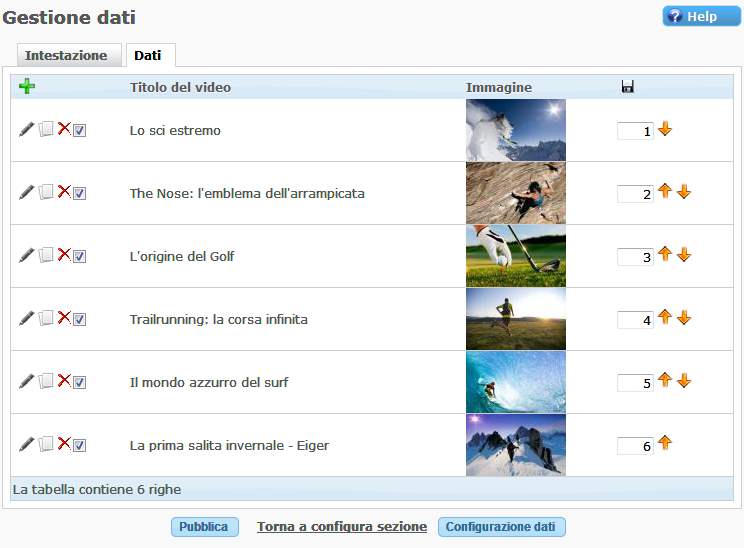
Task: Click the order number field for 'L'origine del Golf'
Action: (635, 257)
